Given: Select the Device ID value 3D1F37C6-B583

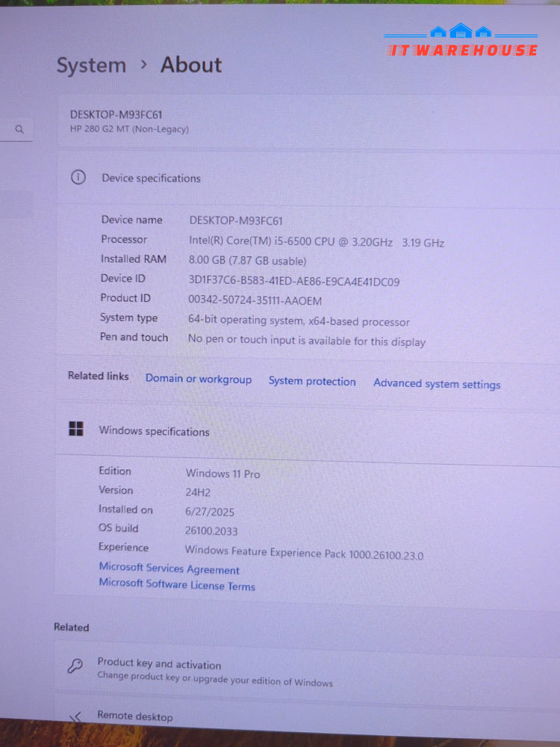Looking at the screenshot, I should pyautogui.click(x=293, y=282).
